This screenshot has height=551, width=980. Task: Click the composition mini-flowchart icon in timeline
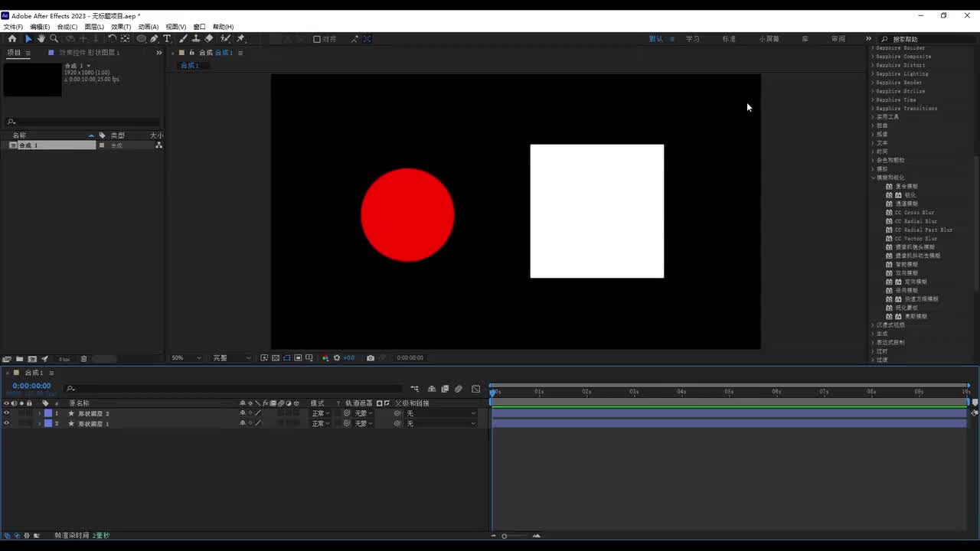coord(415,389)
